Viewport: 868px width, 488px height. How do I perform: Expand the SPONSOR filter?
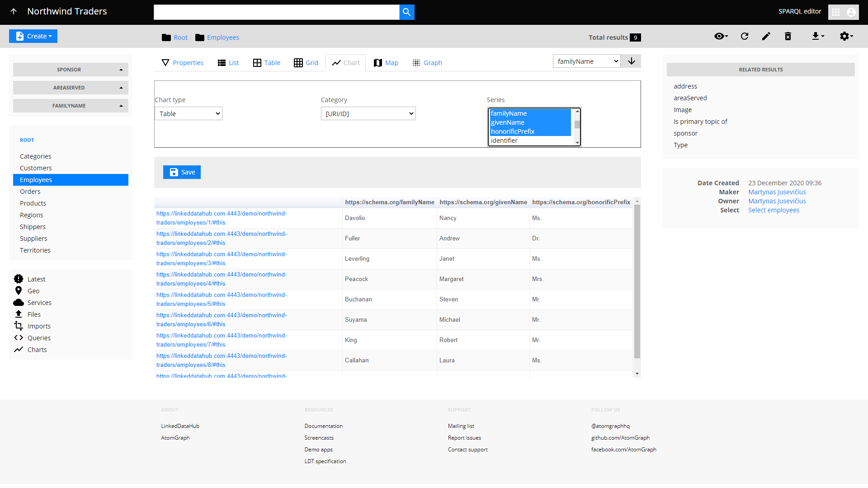pos(71,70)
